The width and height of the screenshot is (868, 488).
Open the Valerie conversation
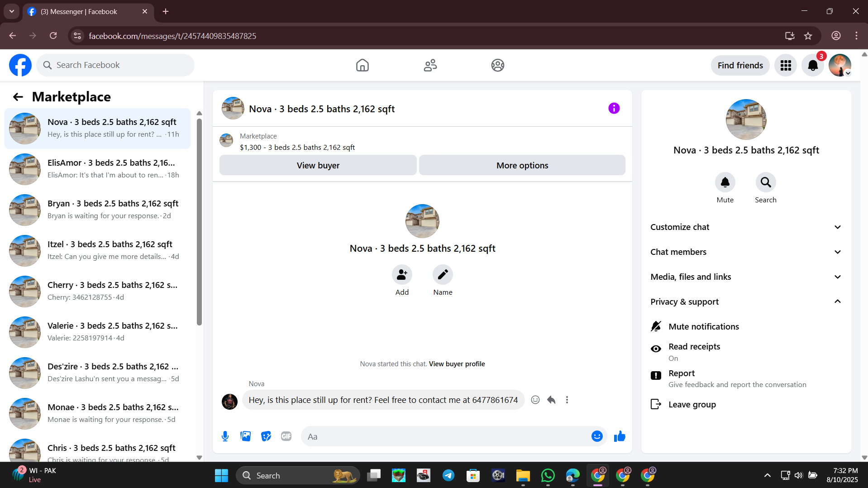click(97, 332)
